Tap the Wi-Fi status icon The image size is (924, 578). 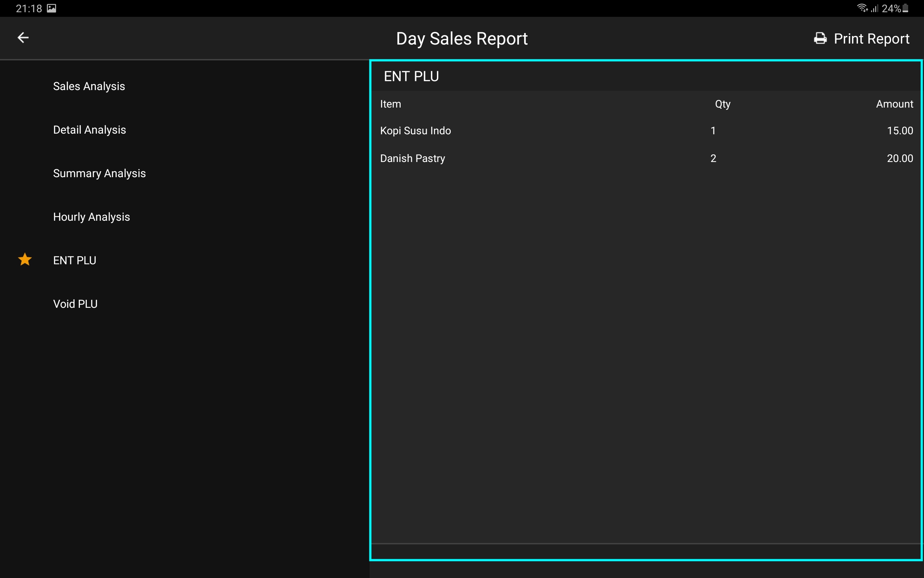pyautogui.click(x=862, y=8)
